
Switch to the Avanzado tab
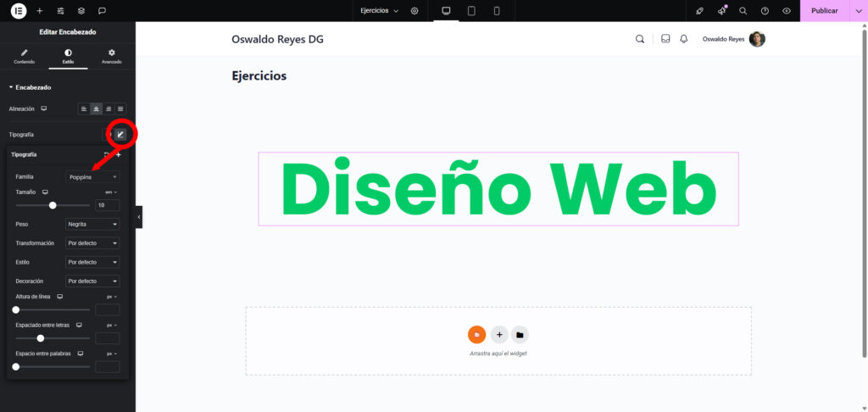click(x=111, y=56)
